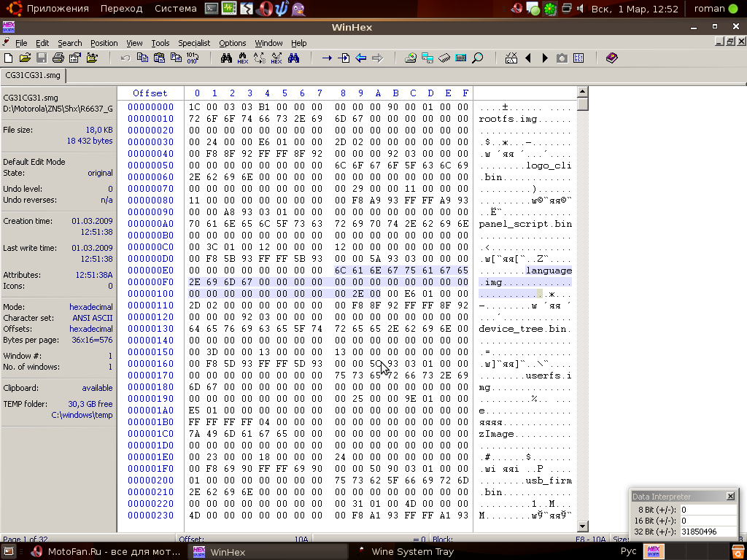
Task: Select offset row 000001C0
Action: coord(150,433)
